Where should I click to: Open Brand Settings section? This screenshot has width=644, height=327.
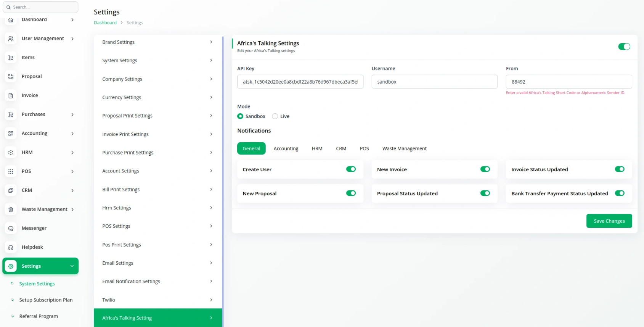(x=157, y=42)
